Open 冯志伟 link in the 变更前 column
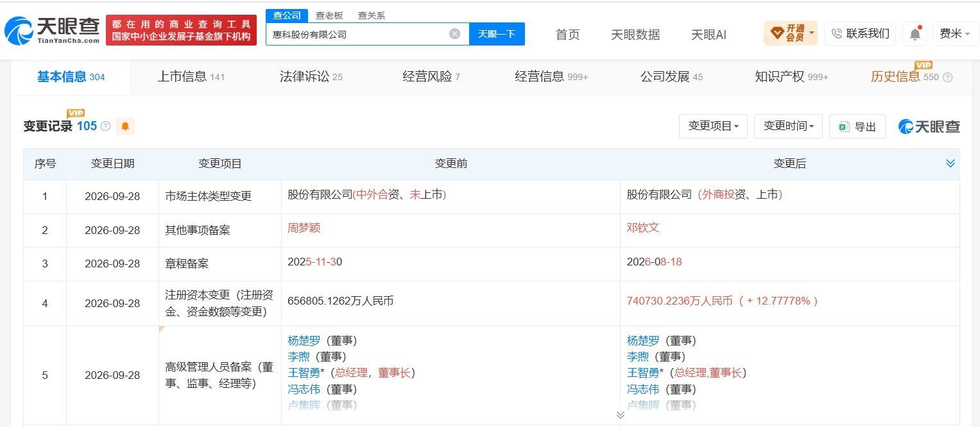 (x=304, y=389)
